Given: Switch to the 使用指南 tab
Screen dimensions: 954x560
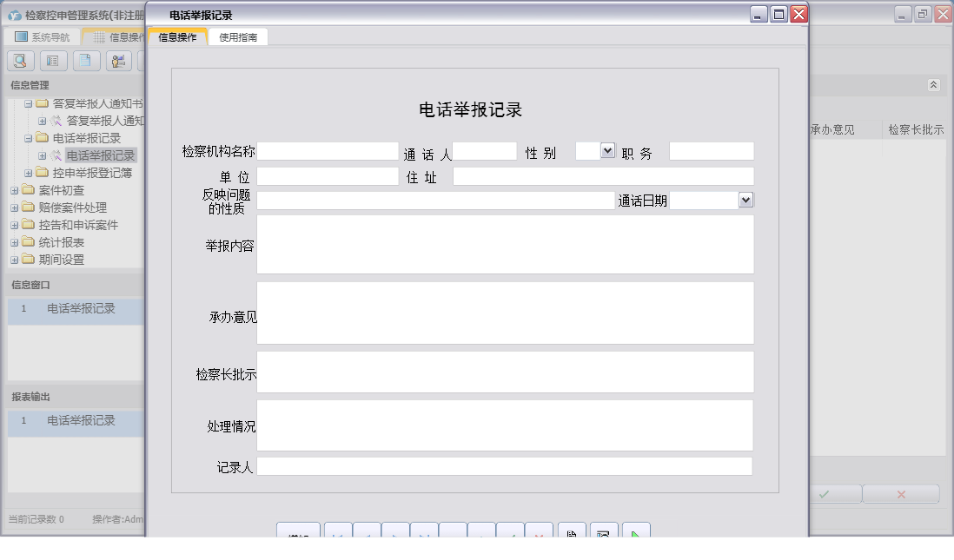Looking at the screenshot, I should 238,36.
